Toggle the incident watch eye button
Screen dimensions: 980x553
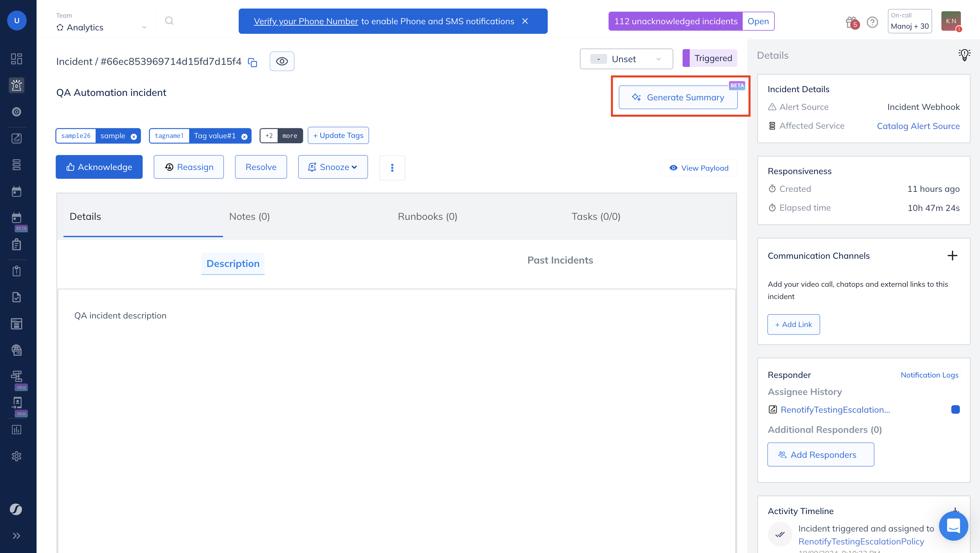point(281,61)
